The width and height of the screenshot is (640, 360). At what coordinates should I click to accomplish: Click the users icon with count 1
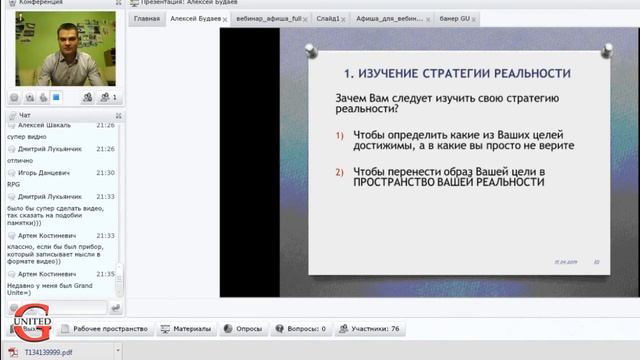click(108, 97)
